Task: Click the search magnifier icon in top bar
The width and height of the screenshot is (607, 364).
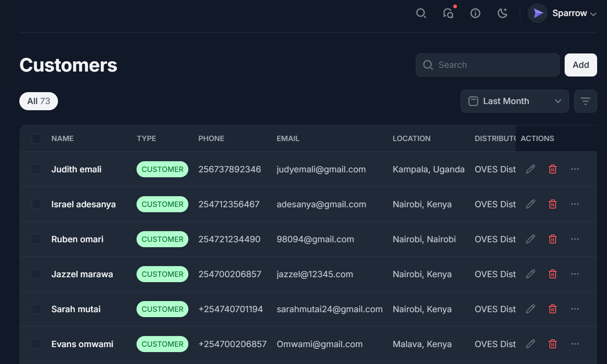Action: [421, 13]
